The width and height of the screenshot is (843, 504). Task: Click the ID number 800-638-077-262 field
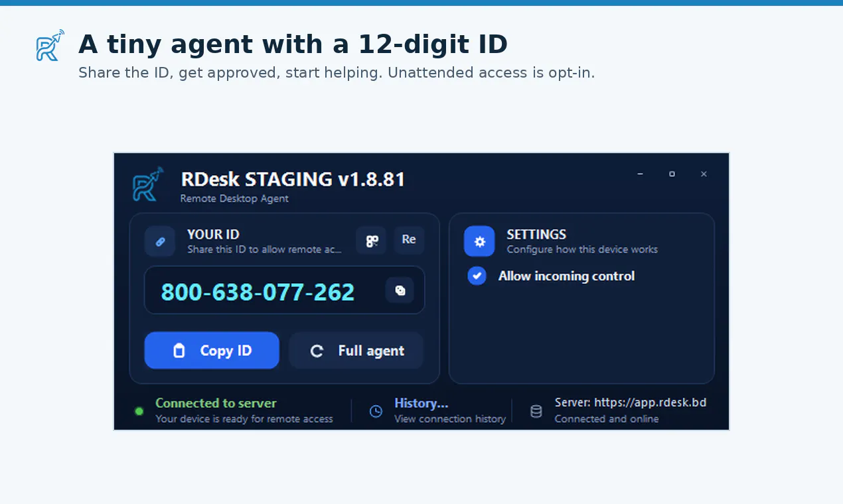(284, 290)
